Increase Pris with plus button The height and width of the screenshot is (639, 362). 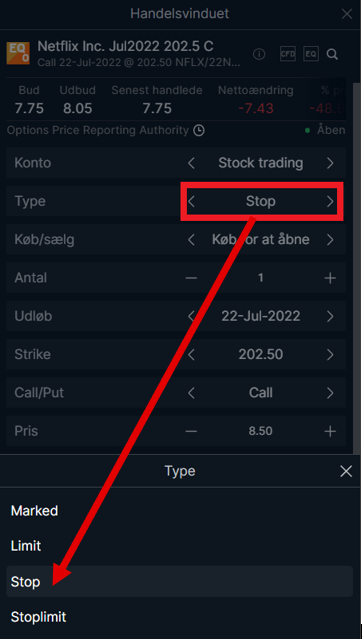pos(330,431)
